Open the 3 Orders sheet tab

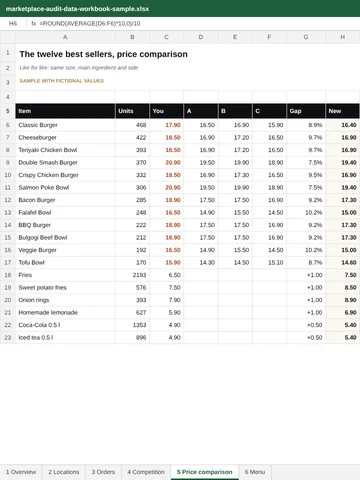click(x=103, y=472)
